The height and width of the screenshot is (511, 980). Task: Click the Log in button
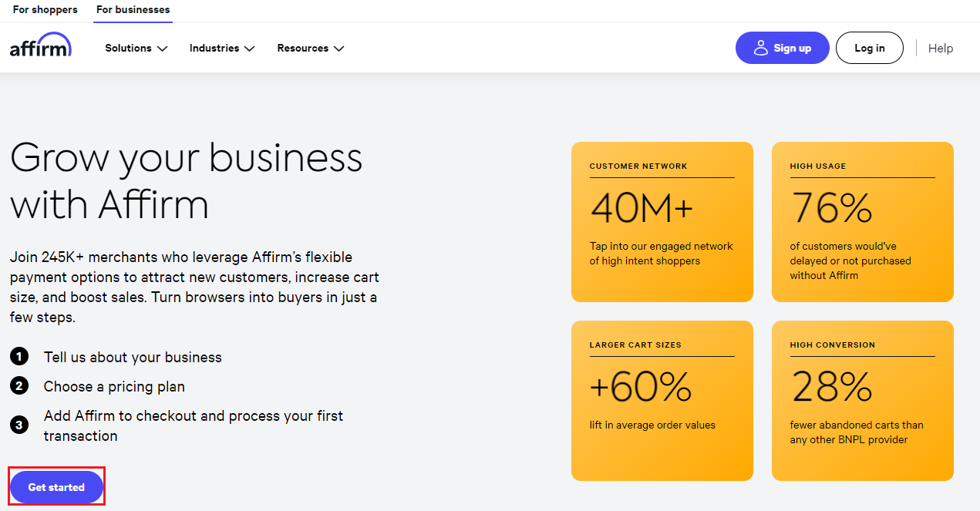pos(870,48)
